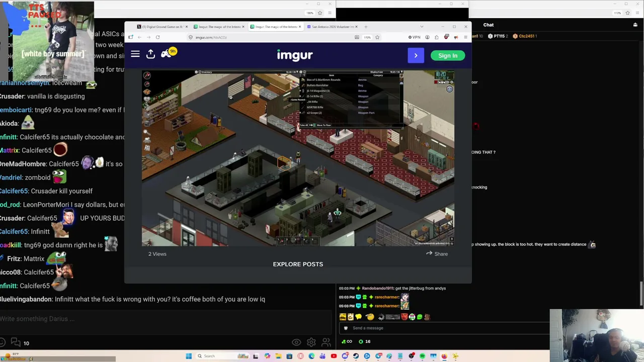Click the green Sign In button
This screenshot has width=644, height=362.
447,55
